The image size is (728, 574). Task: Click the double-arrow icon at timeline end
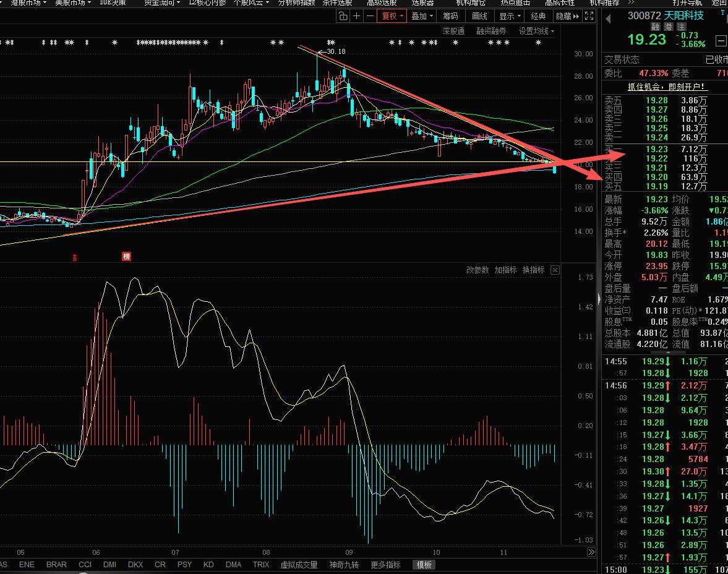tap(591, 552)
